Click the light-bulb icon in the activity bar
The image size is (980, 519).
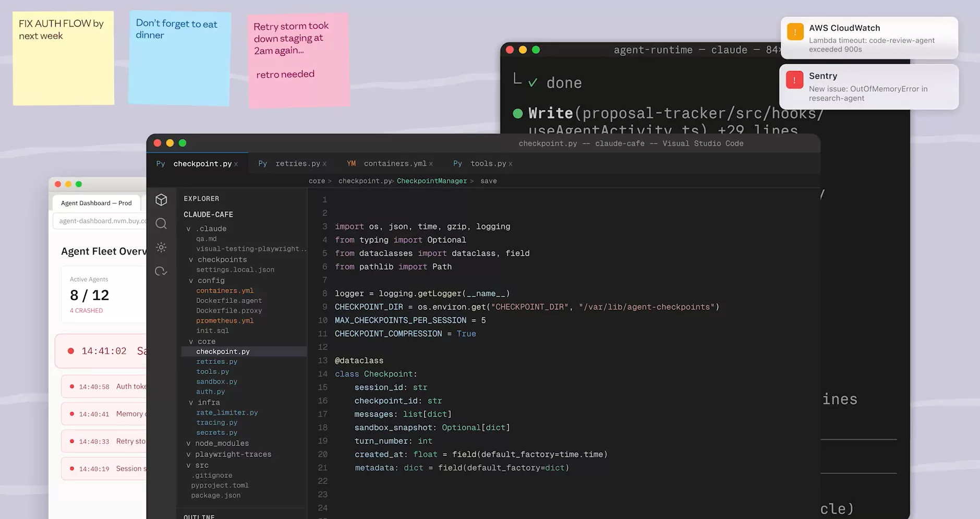click(x=161, y=247)
